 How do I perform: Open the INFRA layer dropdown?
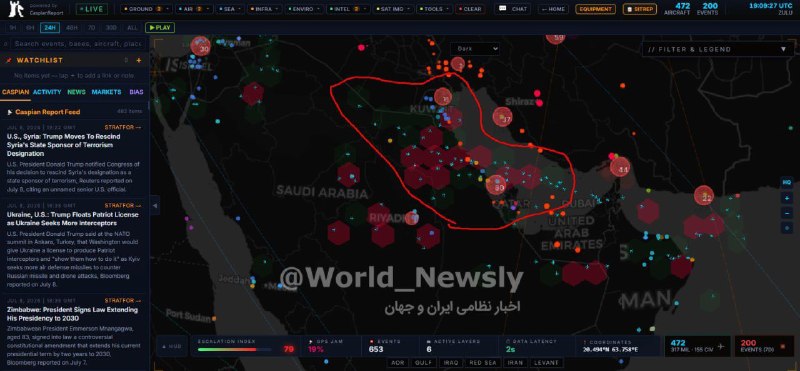pyautogui.click(x=264, y=9)
